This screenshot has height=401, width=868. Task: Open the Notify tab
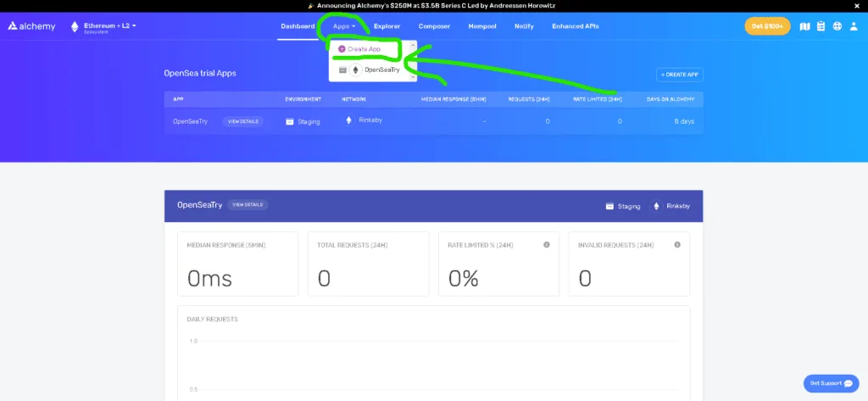[524, 26]
